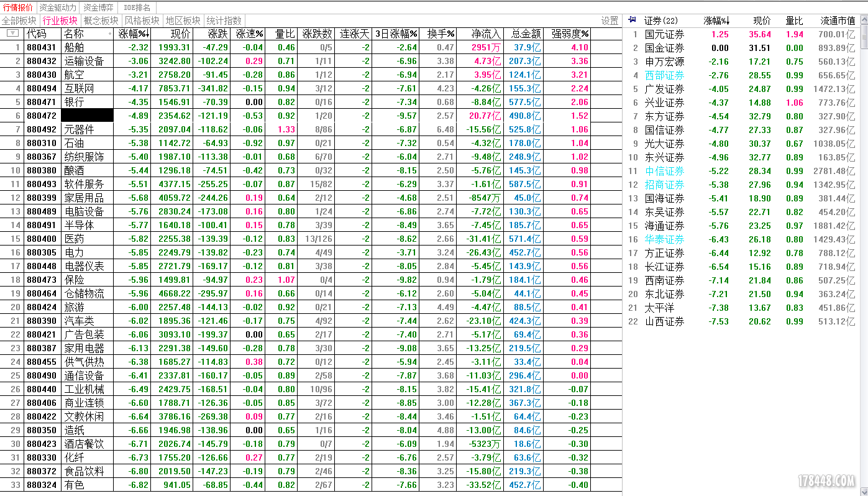Open 山西证券 in the securities list

tap(665, 321)
